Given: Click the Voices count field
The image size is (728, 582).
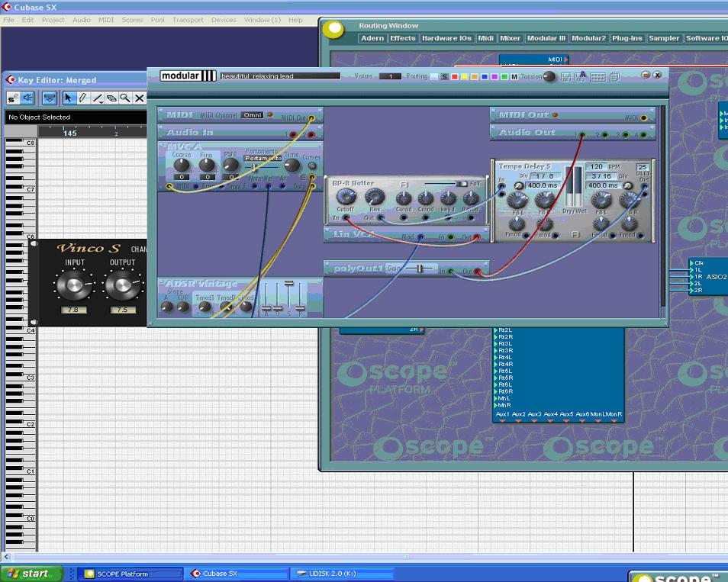Looking at the screenshot, I should pyautogui.click(x=390, y=76).
